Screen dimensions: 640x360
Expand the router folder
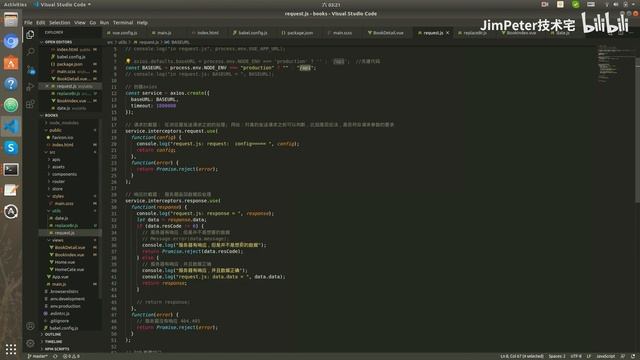(58, 182)
